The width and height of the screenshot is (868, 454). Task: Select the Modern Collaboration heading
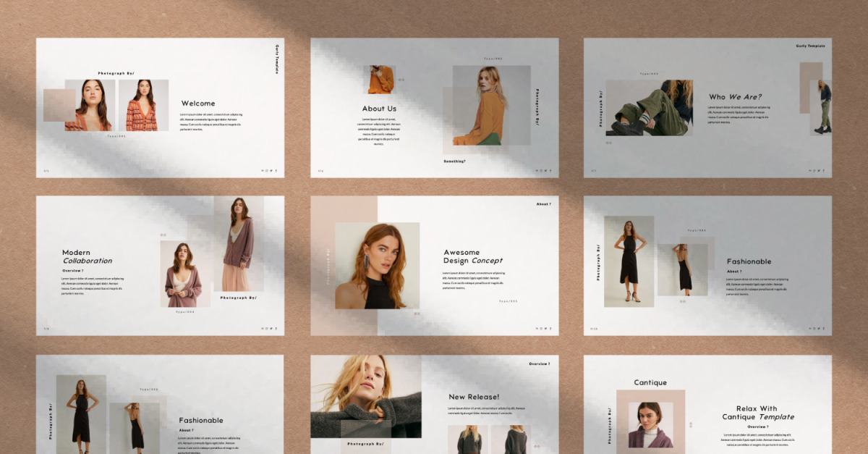pos(87,256)
